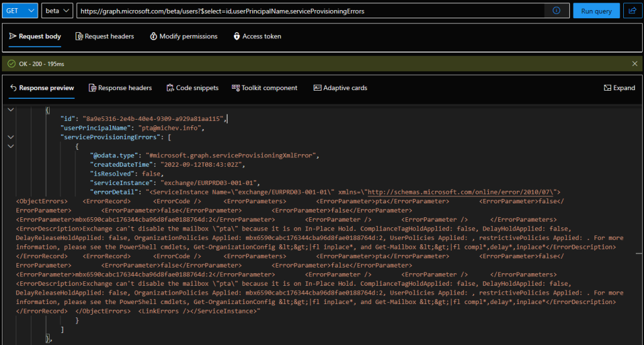
Task: Collapse the serviceProvisioningErrors array
Action: (11, 137)
